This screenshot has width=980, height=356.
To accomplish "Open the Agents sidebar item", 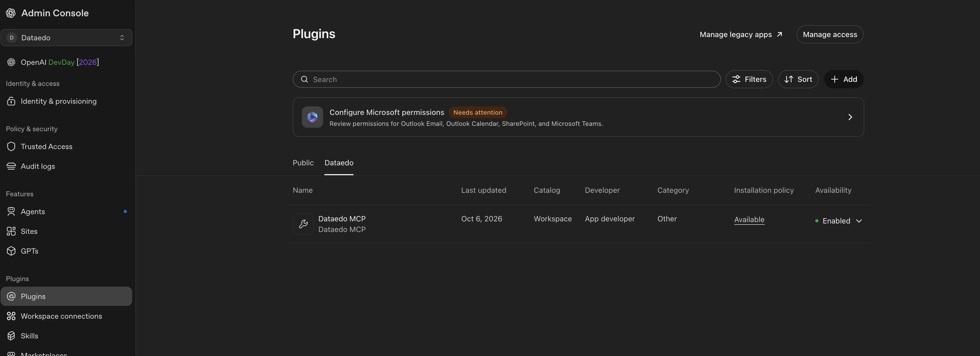I will tap(66, 211).
